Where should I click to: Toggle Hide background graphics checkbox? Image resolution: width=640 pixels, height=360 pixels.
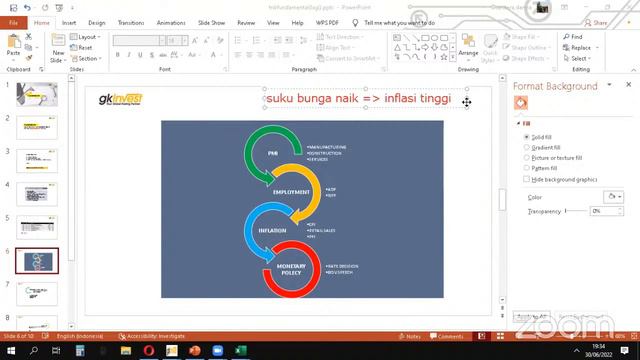[x=527, y=179]
